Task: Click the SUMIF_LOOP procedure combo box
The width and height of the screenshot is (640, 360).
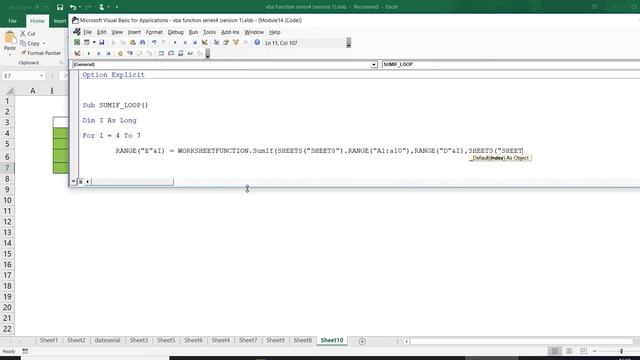Action: [510, 64]
